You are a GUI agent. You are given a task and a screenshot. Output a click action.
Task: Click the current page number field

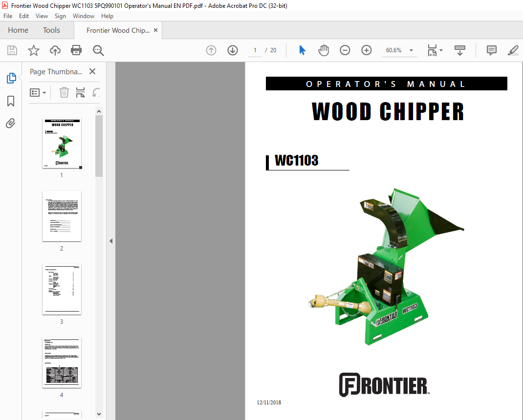tap(255, 50)
